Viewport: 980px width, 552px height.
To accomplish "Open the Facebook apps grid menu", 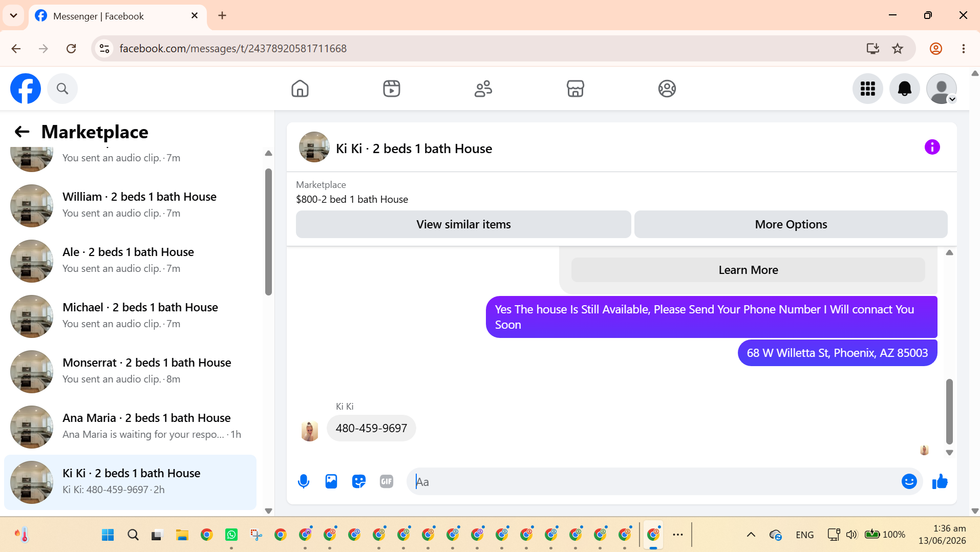I will pyautogui.click(x=868, y=89).
